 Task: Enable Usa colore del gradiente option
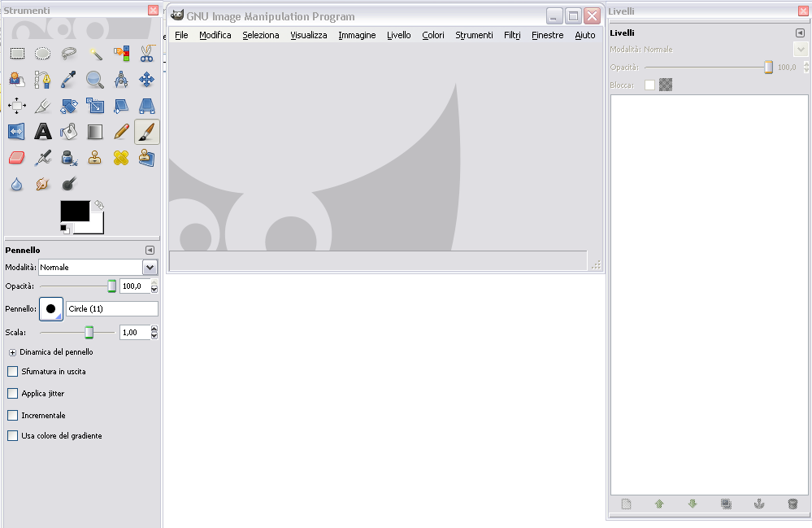coord(13,436)
